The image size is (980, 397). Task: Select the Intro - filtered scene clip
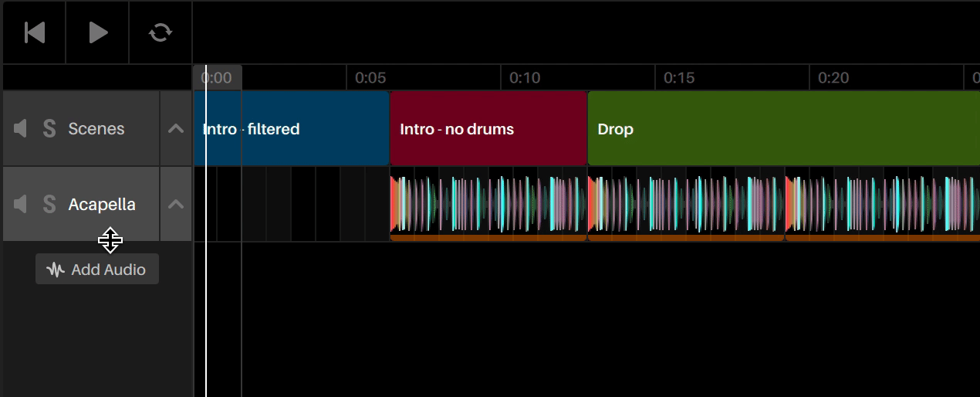(x=292, y=128)
